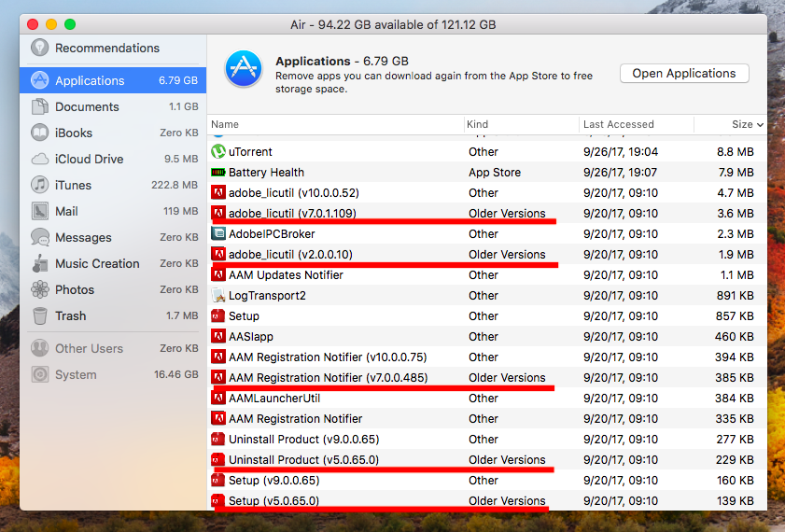Select the uTorrent row name
Screen dimensions: 785x532
250,151
